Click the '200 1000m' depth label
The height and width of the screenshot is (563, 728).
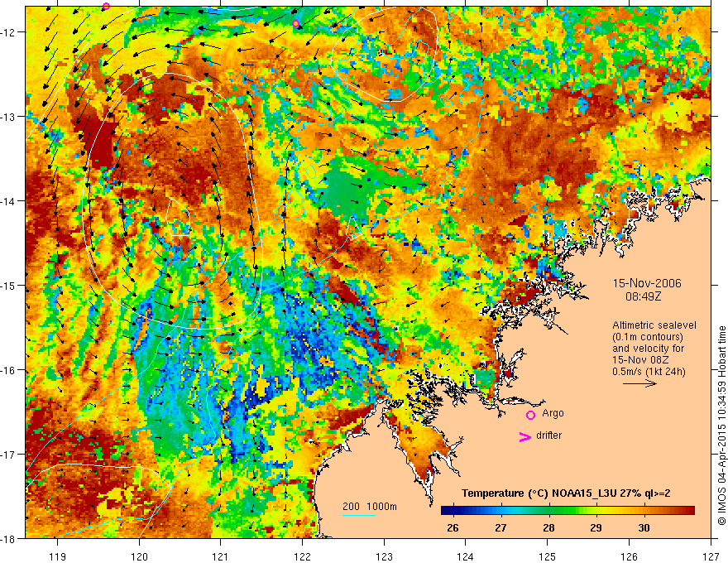(x=370, y=507)
